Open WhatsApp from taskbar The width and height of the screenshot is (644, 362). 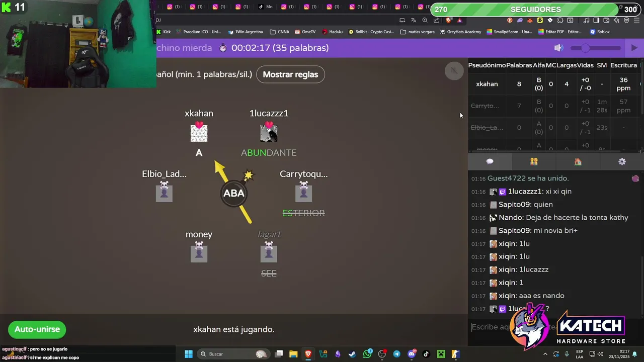pyautogui.click(x=368, y=354)
